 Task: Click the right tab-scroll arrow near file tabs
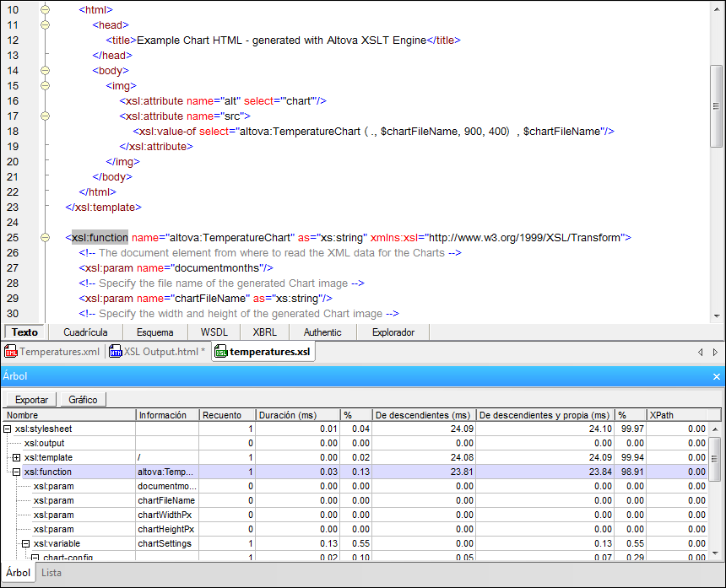716,352
